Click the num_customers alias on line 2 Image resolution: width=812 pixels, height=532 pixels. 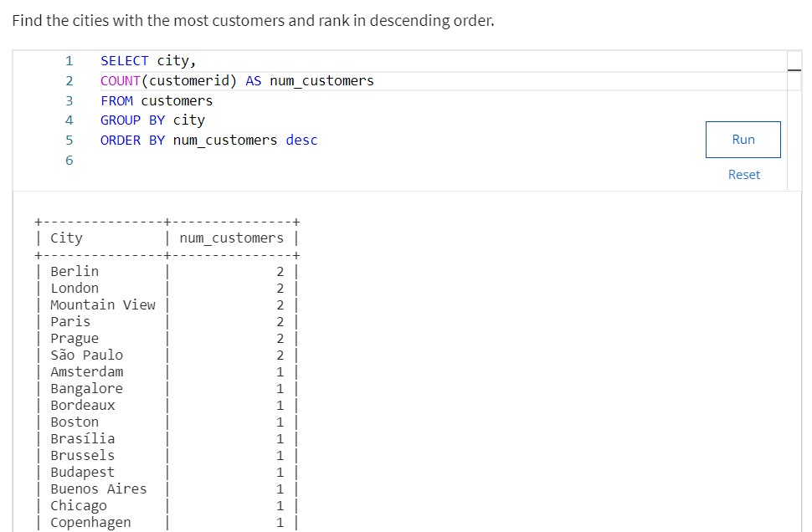point(321,80)
